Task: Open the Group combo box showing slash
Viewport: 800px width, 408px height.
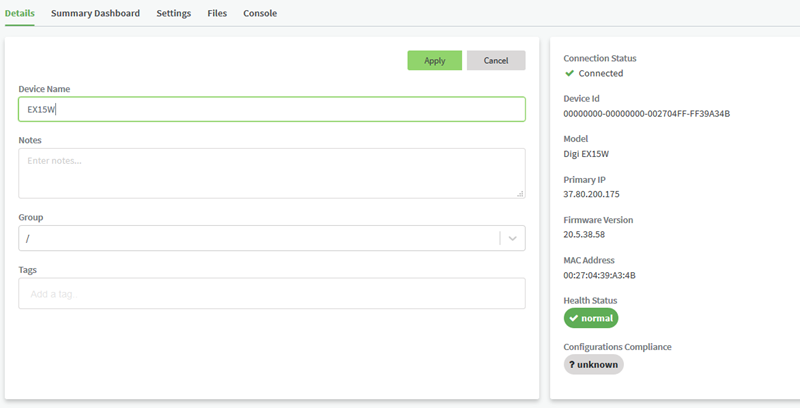Action: pyautogui.click(x=260, y=238)
